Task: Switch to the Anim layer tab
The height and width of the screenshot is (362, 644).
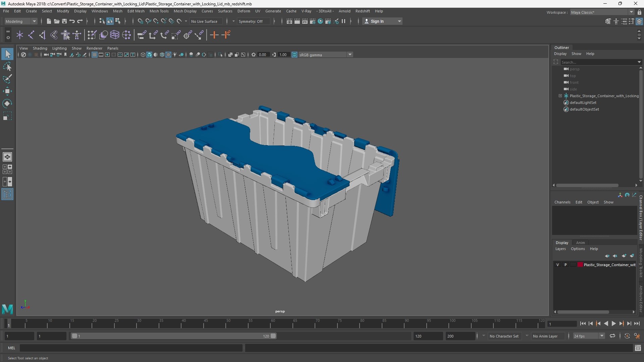Action: point(580,243)
